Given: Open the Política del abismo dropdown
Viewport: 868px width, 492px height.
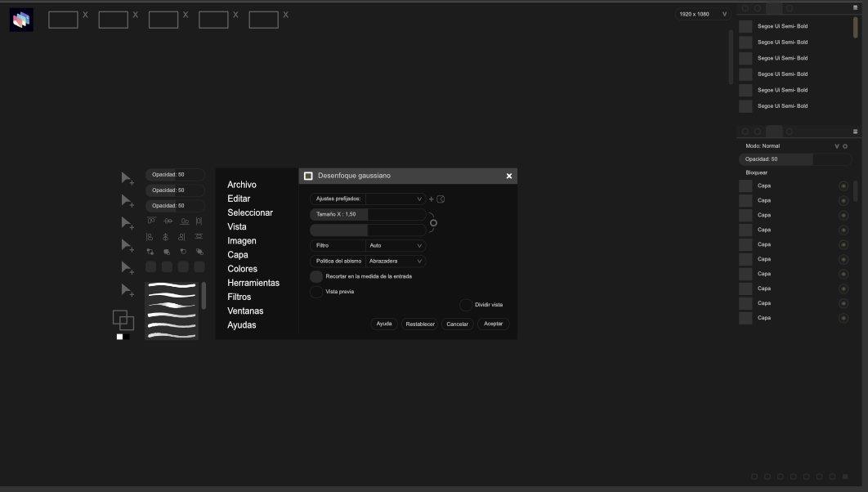Looking at the screenshot, I should (396, 262).
